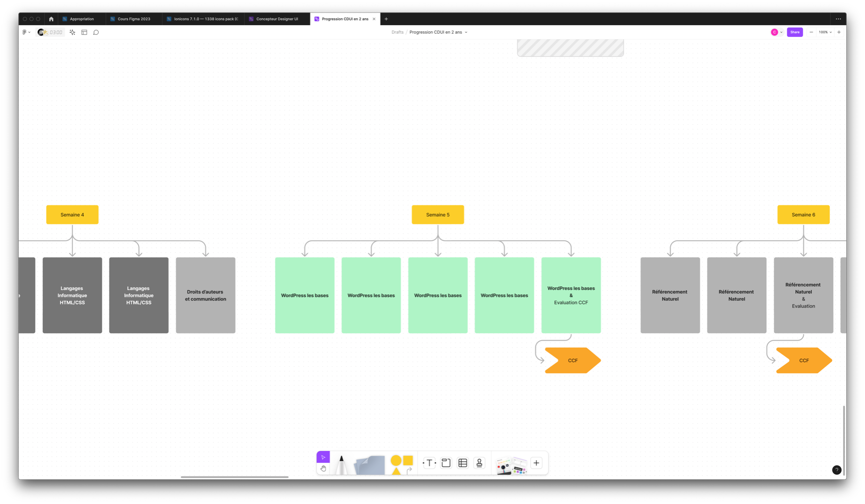Viewport: 865px width, 504px height.
Task: Switch to the Concepteur Designer UI tab
Action: (x=277, y=19)
